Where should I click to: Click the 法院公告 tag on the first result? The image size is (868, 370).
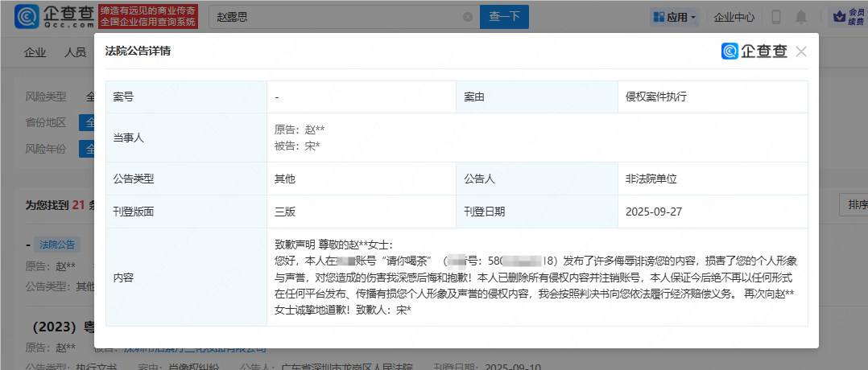pos(57,245)
